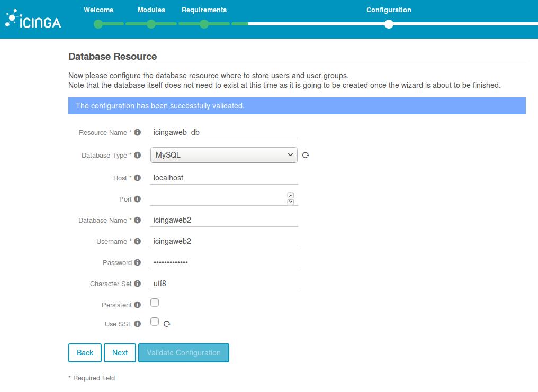
Task: Click refresh icon beside Use SSL checkbox
Action: click(167, 324)
